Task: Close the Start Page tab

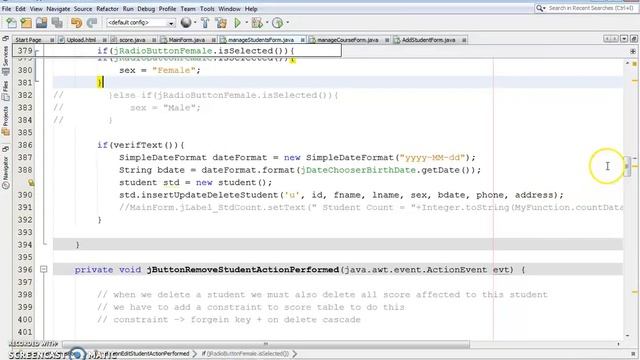Action: 52,40
